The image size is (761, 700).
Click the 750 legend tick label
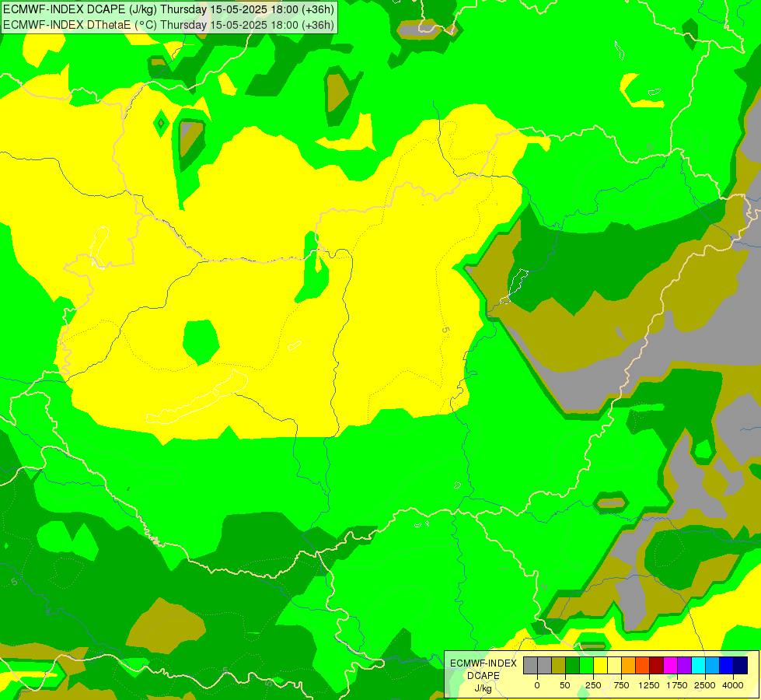[x=621, y=685]
